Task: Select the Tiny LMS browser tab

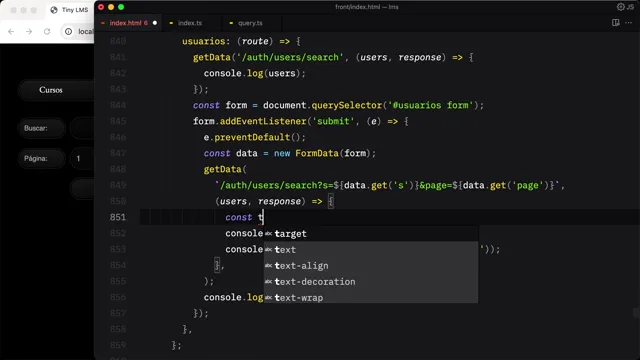Action: [x=69, y=10]
